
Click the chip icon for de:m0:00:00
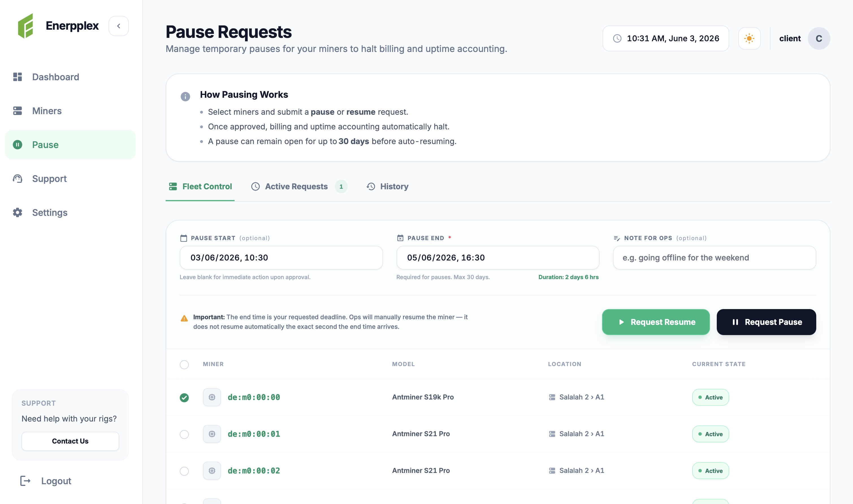point(212,397)
